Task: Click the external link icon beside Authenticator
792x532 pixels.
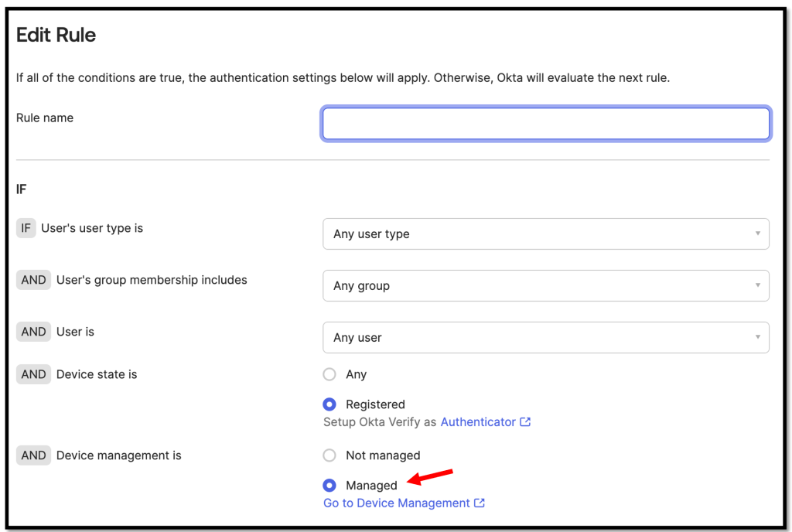Action: coord(525,422)
